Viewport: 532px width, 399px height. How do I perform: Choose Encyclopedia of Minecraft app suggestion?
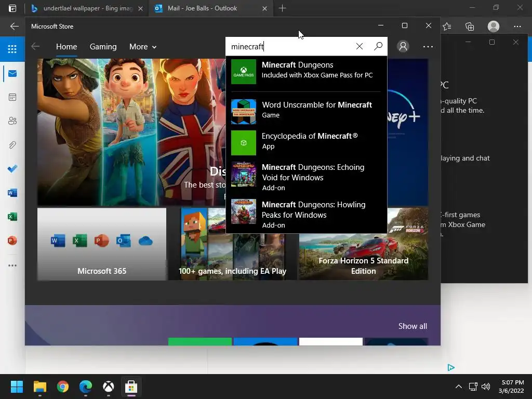tap(307, 142)
